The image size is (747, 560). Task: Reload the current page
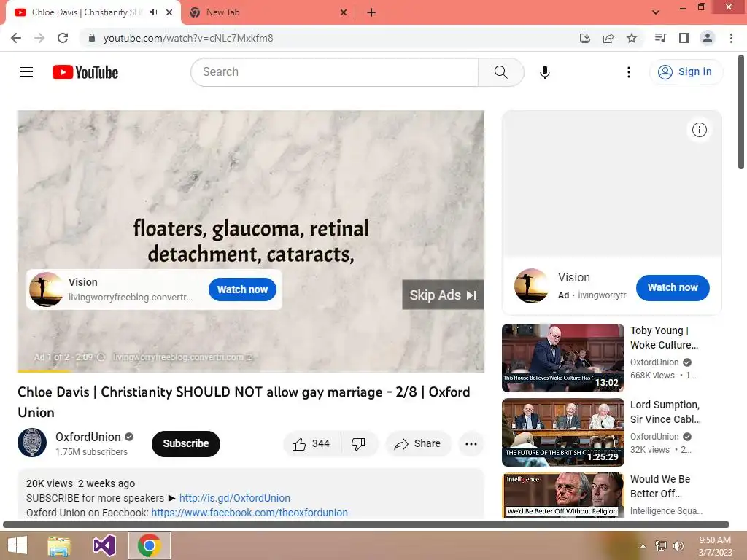point(63,38)
